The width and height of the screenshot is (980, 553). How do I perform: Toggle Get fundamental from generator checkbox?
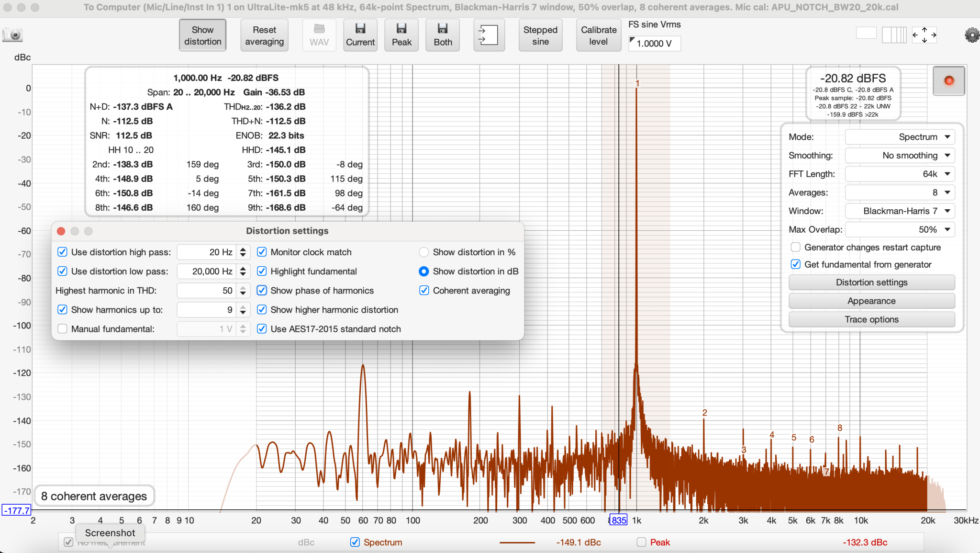[x=795, y=264]
